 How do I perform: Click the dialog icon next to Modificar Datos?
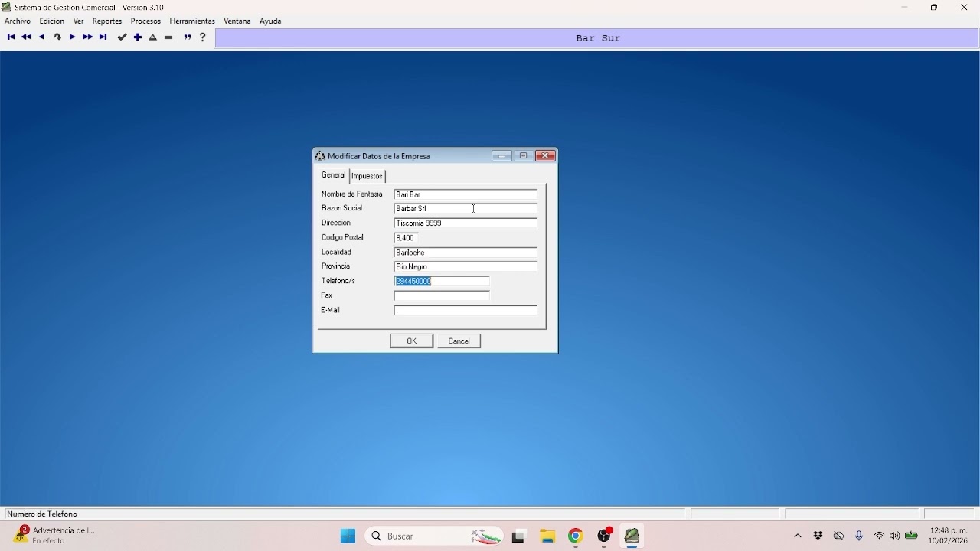point(320,156)
